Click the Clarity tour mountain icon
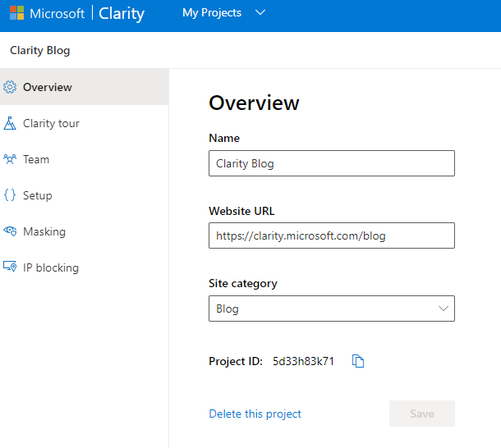The width and height of the screenshot is (501, 448). pos(10,123)
